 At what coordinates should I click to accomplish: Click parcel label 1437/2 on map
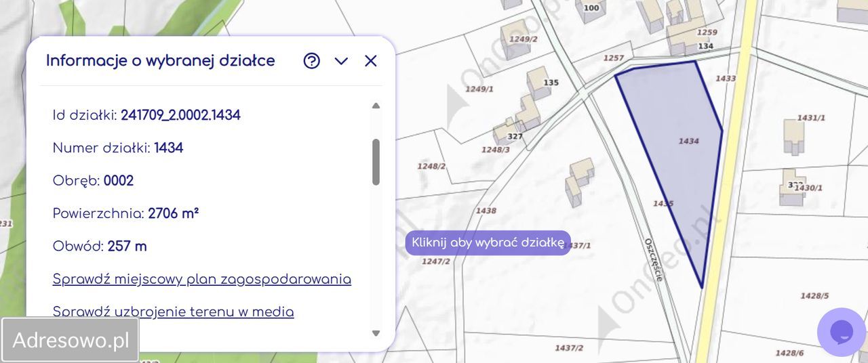point(569,348)
